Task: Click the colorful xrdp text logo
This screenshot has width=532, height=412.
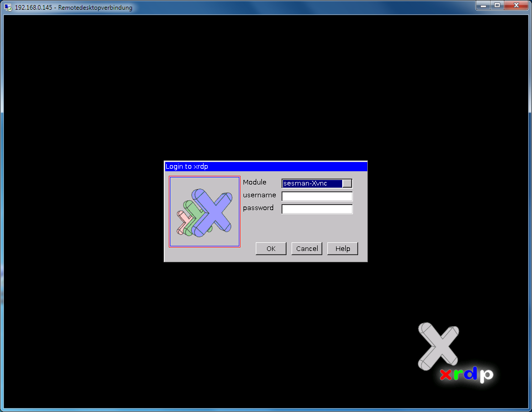Action: click(x=466, y=375)
